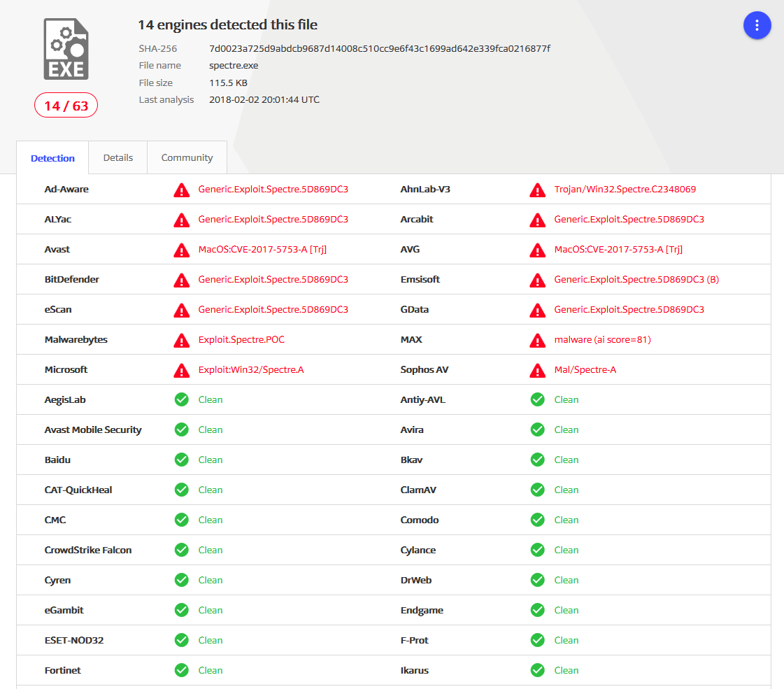This screenshot has height=689, width=784.
Task: Click the green check icon for Fortinet
Action: pyautogui.click(x=182, y=670)
